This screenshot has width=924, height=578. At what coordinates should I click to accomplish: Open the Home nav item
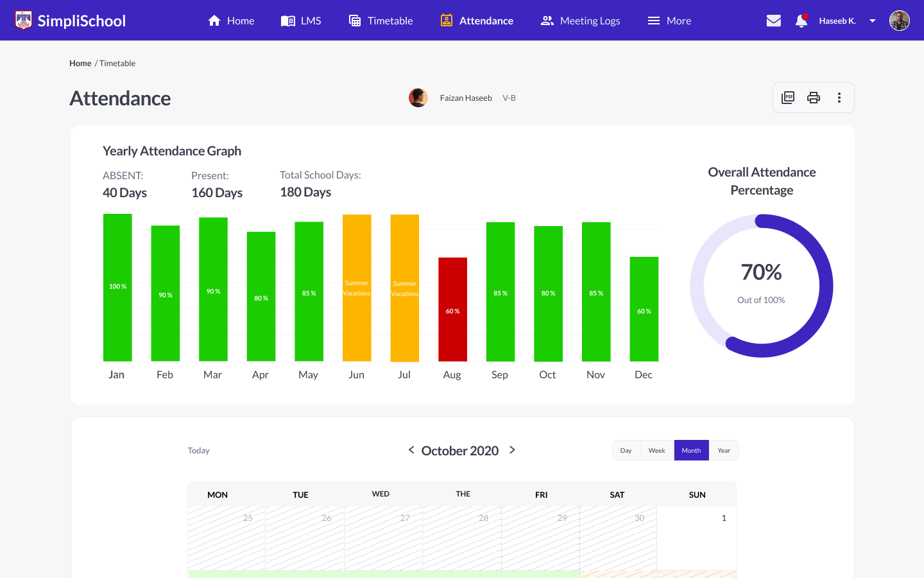231,21
